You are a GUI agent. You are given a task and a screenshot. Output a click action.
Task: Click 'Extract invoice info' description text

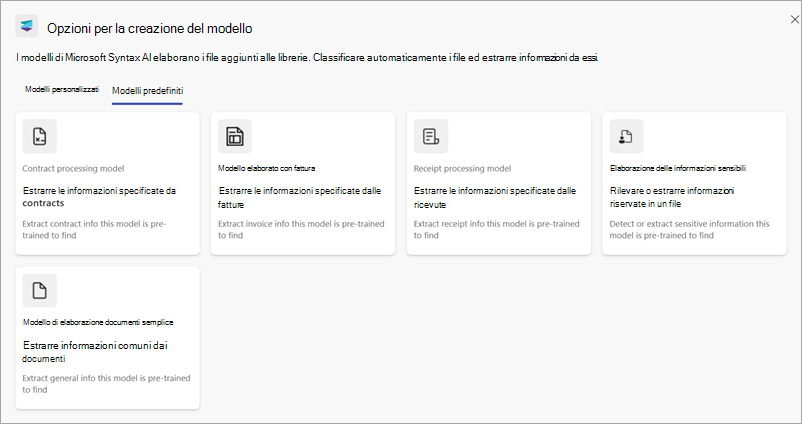[x=301, y=230]
